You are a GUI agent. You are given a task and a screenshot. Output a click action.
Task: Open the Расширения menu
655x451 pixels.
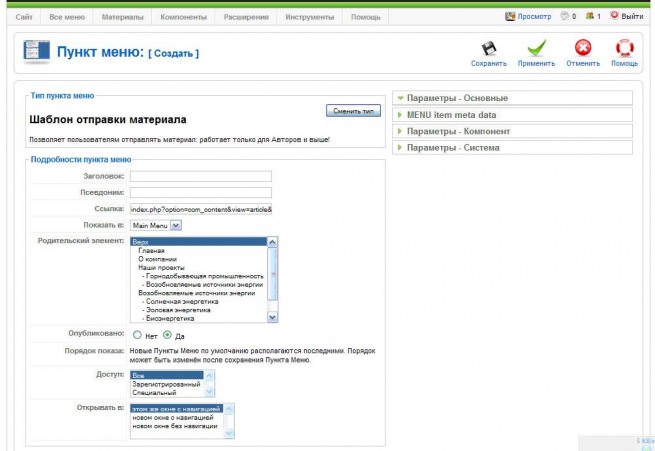click(x=246, y=17)
